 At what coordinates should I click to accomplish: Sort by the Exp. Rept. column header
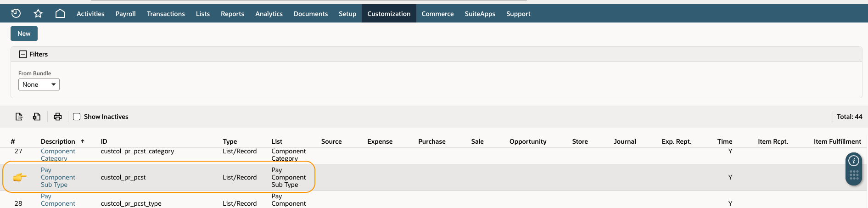[677, 141]
